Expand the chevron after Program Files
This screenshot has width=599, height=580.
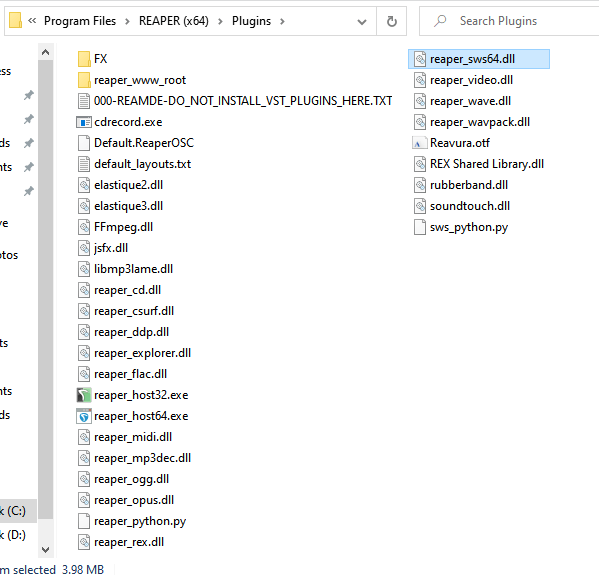click(127, 21)
